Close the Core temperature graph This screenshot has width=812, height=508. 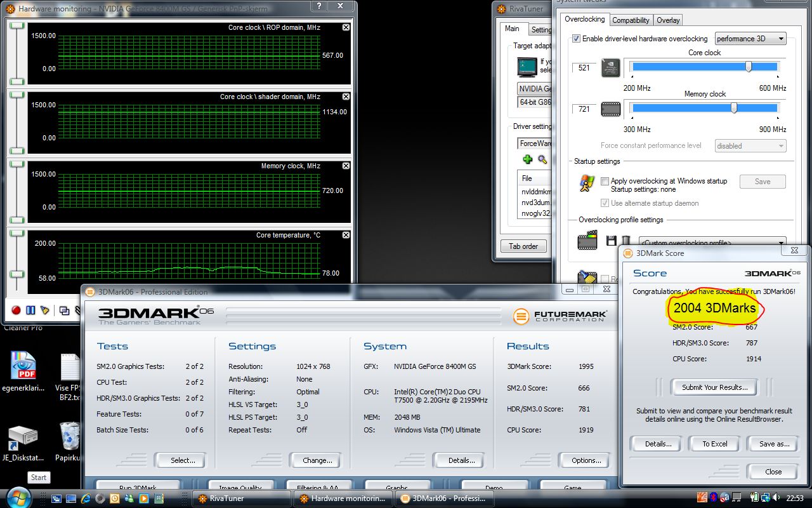(x=346, y=235)
